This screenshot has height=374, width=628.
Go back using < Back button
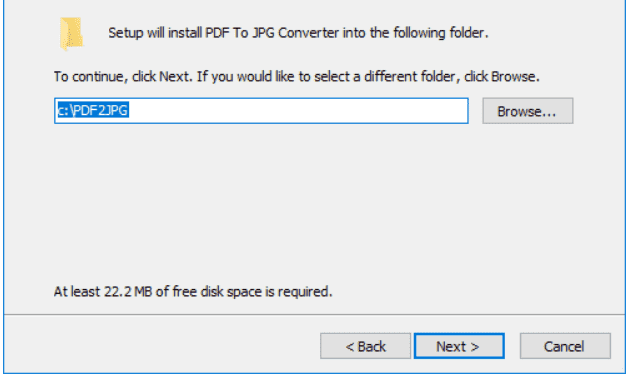[x=365, y=346]
